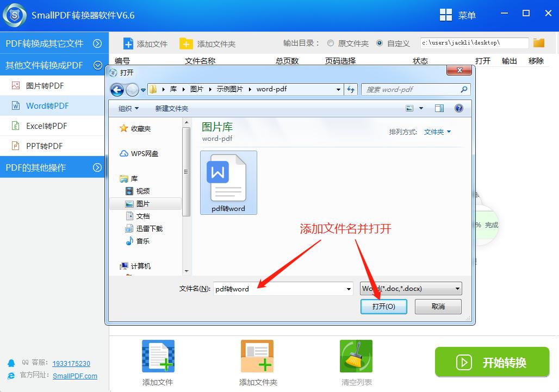559x392 pixels.
Task: Open the 组织 dropdown menu
Action: [127, 108]
